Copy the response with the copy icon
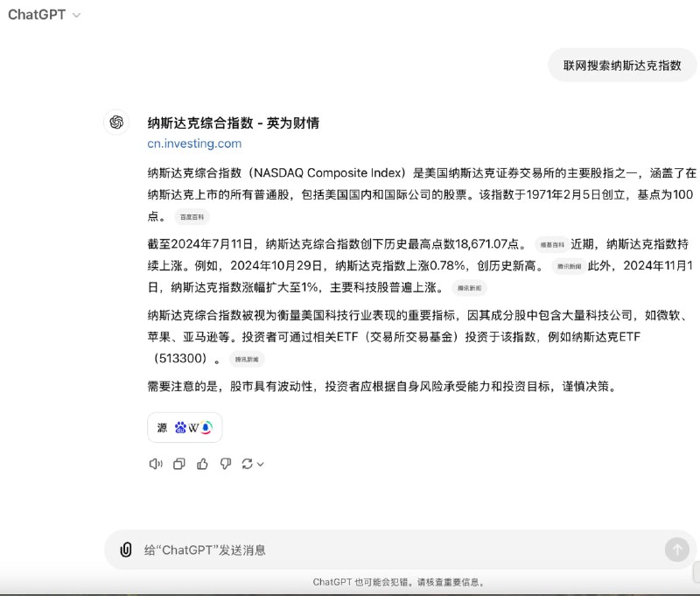700x596 pixels. click(179, 464)
